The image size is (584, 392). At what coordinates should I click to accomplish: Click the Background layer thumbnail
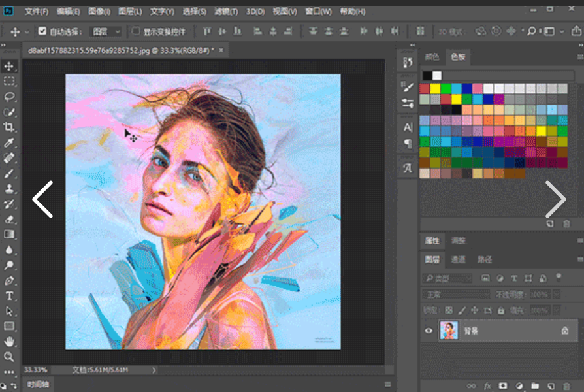pos(449,331)
